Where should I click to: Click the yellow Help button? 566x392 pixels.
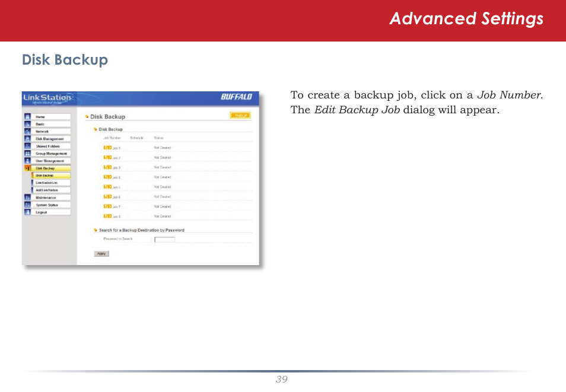[240, 116]
